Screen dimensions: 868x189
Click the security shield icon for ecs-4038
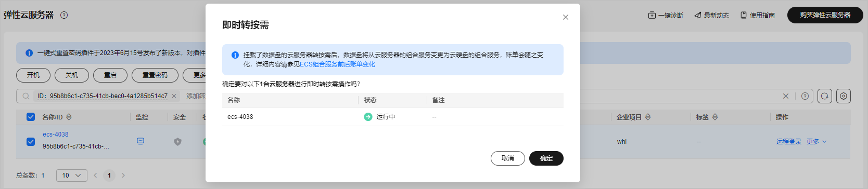coord(177,141)
